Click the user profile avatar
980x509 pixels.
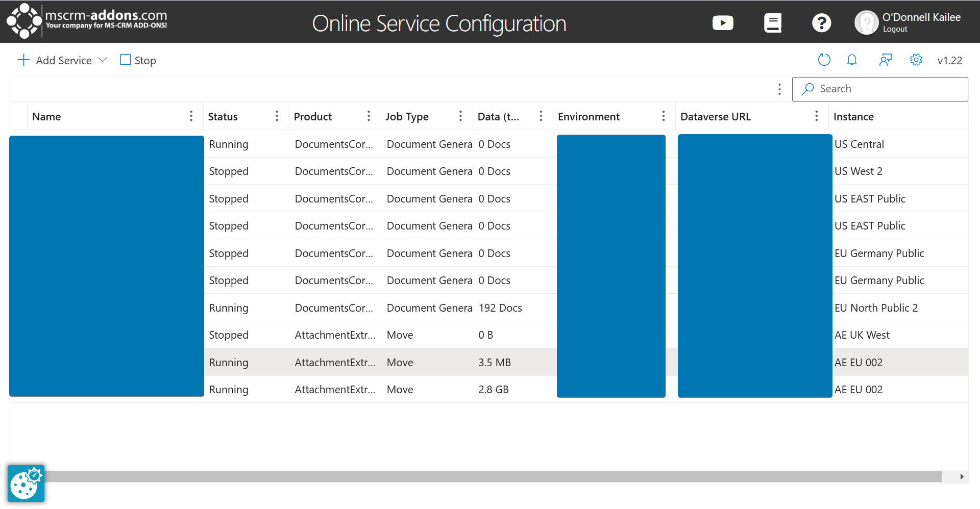point(866,23)
